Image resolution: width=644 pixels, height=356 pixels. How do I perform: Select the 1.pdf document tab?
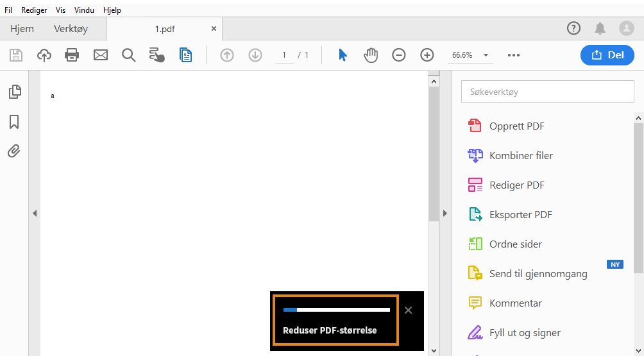click(x=165, y=29)
